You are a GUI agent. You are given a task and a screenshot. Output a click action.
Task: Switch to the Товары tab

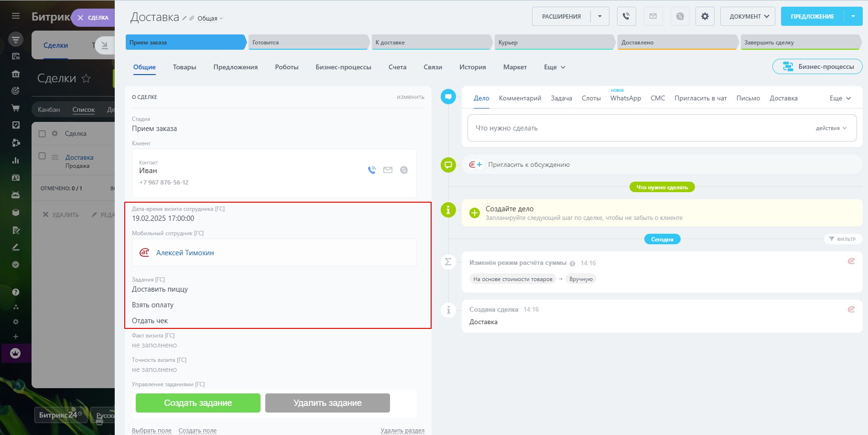[x=184, y=67]
